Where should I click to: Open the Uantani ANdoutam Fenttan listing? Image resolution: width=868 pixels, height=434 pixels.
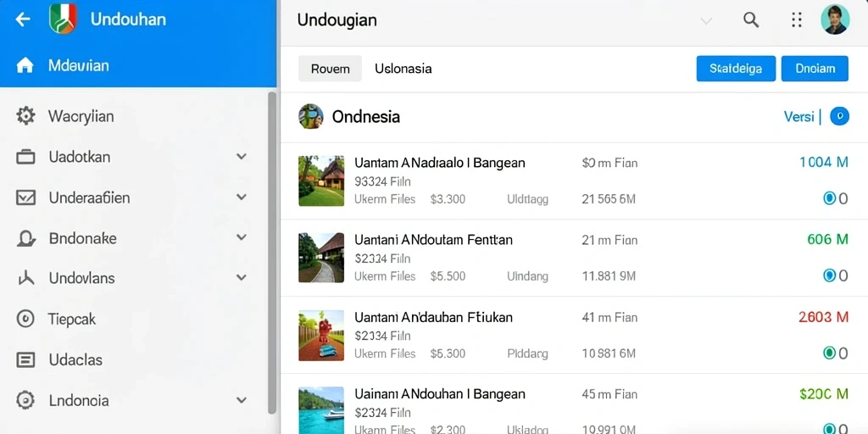433,240
